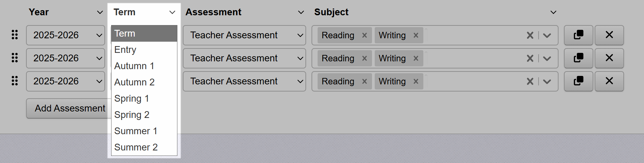The image size is (644, 163).
Task: Select Autumn 1 from the term list
Action: pos(134,66)
